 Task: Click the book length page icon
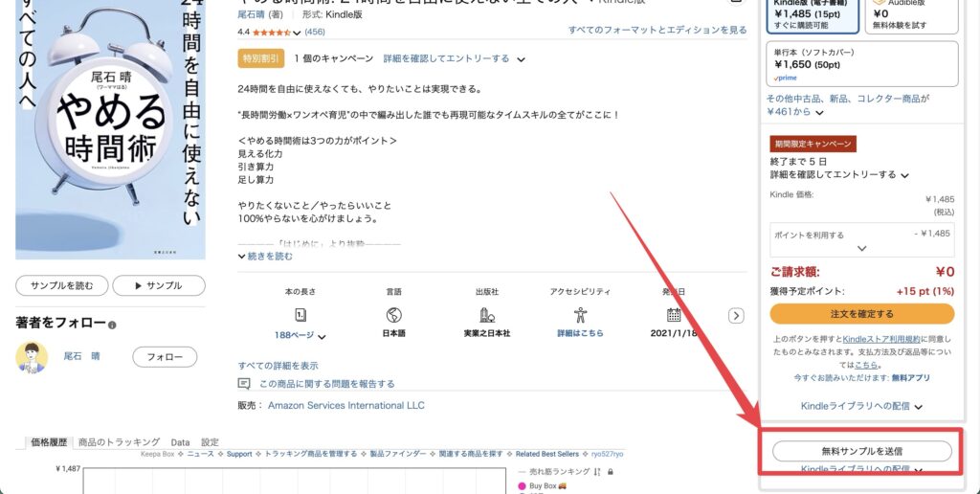[x=301, y=315]
